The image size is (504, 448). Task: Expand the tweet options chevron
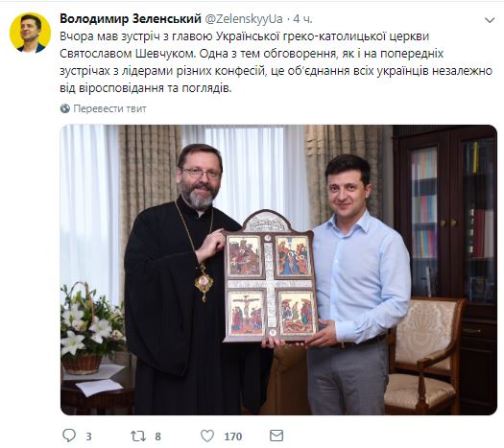pos(490,20)
